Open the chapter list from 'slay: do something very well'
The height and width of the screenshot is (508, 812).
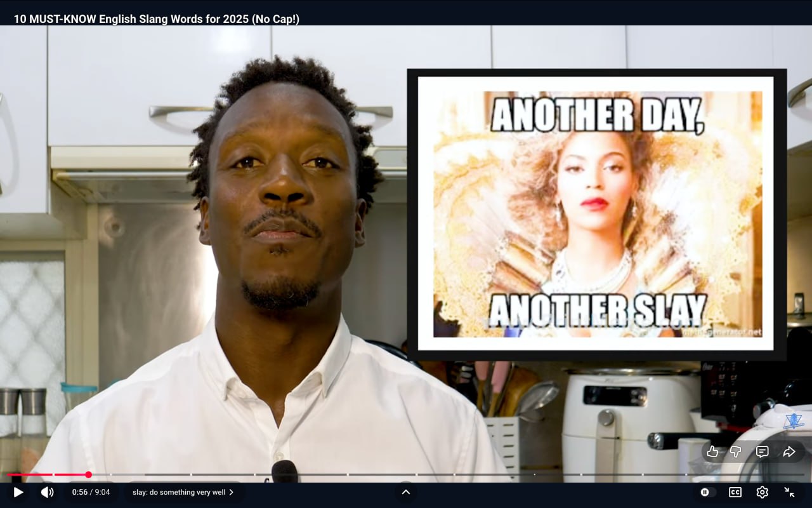coord(178,492)
